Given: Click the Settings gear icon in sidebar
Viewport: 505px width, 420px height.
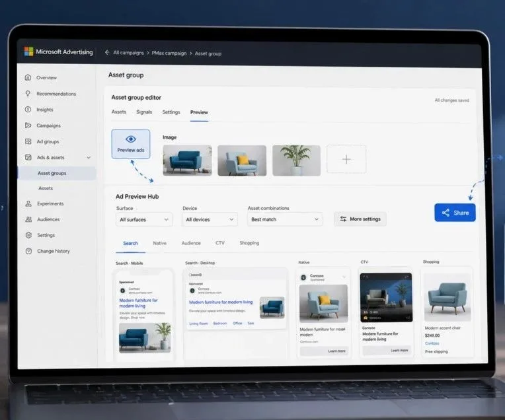Looking at the screenshot, I should (28, 235).
